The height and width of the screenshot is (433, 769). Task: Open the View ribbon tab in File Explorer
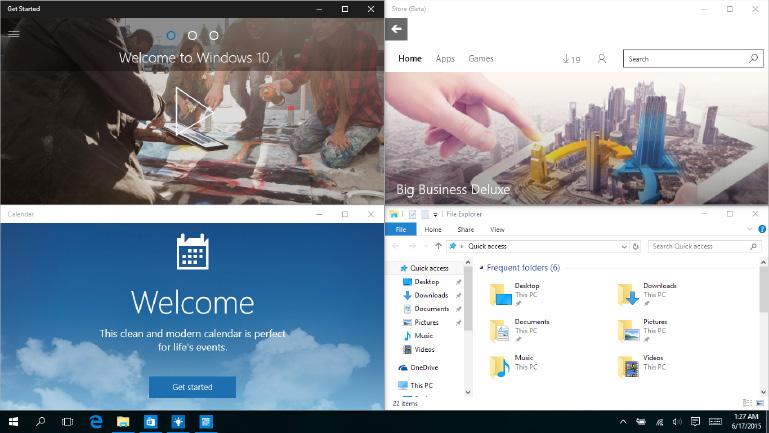[x=497, y=229]
